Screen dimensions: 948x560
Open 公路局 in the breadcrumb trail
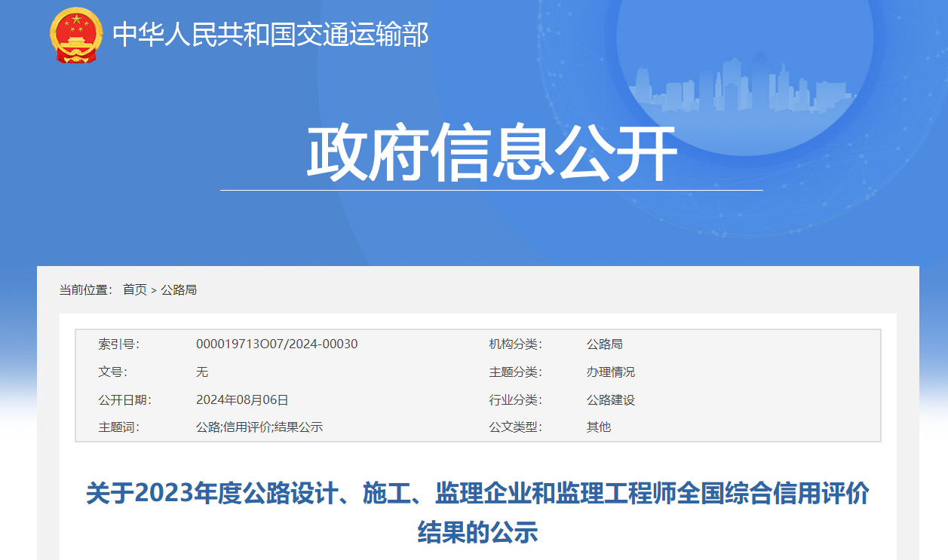point(179,289)
